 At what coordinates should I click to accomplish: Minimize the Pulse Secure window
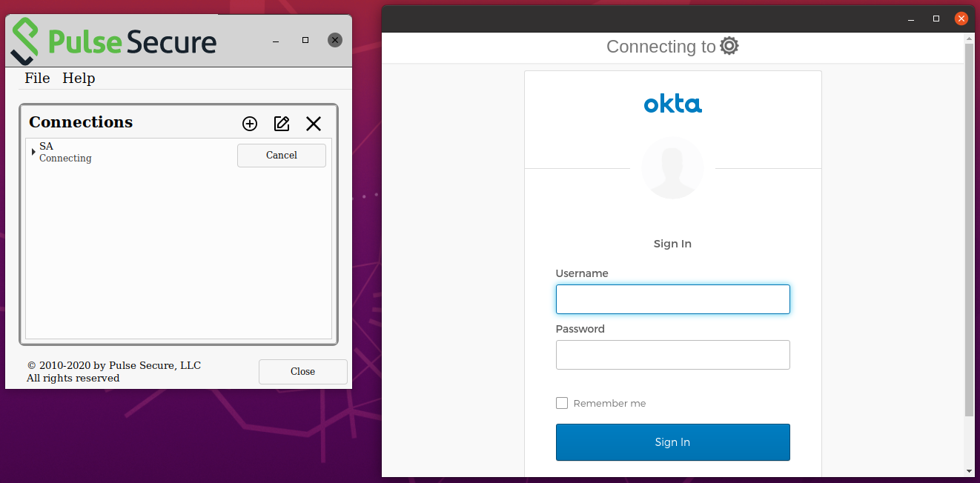click(x=276, y=40)
